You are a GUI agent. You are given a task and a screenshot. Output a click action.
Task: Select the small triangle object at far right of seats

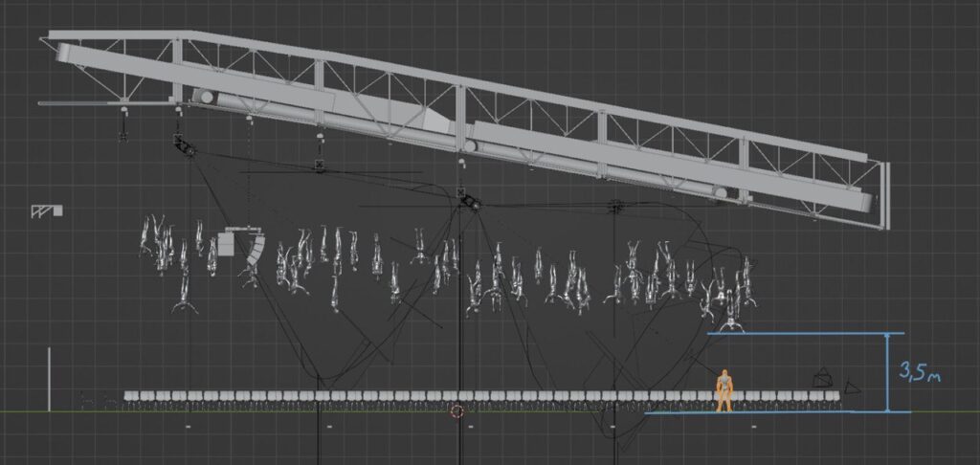pyautogui.click(x=850, y=387)
